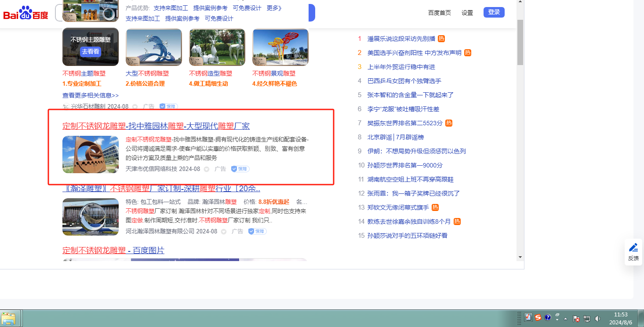
Task: Click the Show Desktop strip in taskbar
Action: point(640,318)
